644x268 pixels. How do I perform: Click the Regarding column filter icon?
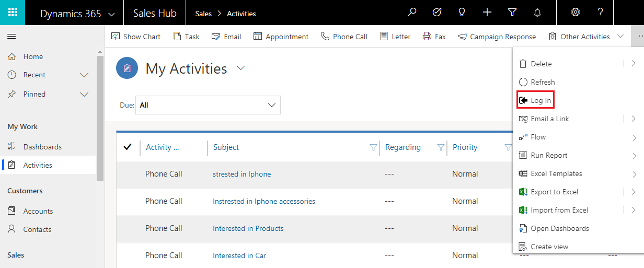pos(441,147)
